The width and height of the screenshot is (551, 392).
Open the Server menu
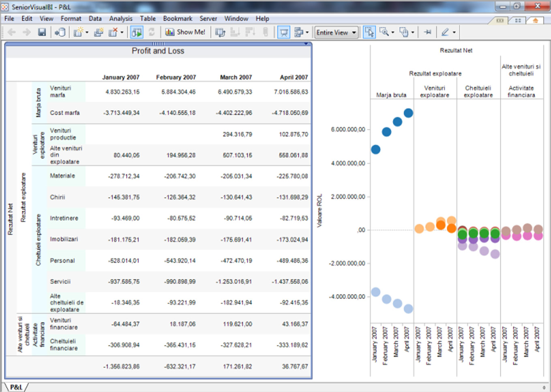point(208,19)
